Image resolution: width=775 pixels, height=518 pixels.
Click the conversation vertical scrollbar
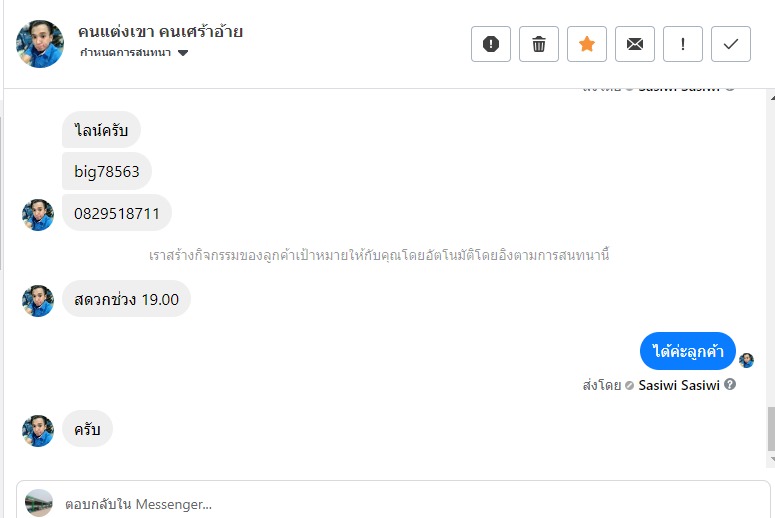point(770,430)
